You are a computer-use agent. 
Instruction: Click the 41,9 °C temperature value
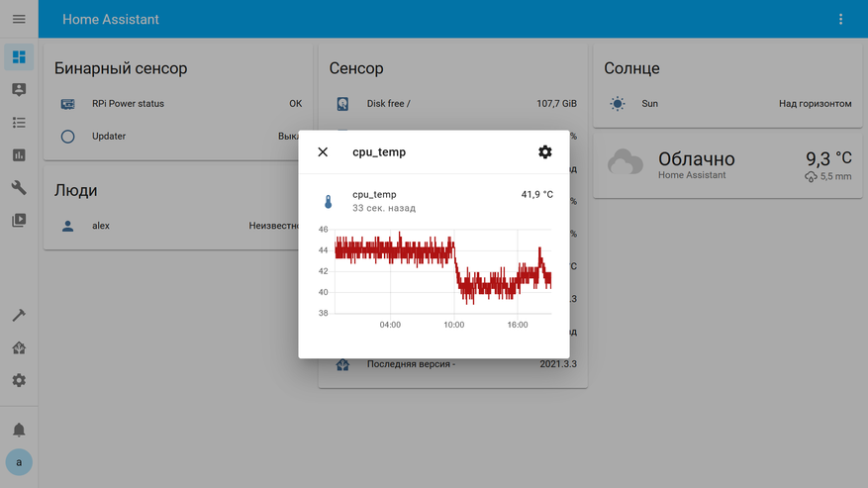(x=537, y=194)
